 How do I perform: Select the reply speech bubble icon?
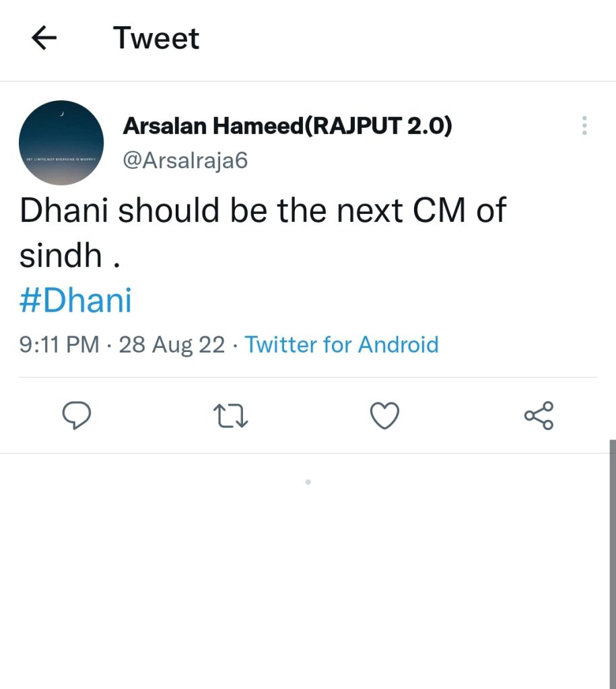tap(77, 416)
